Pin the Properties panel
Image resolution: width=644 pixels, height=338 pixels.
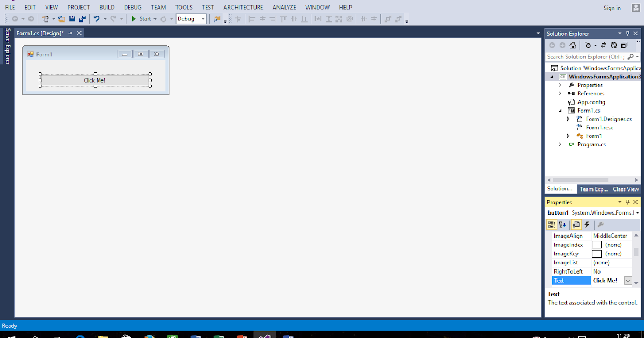pyautogui.click(x=627, y=202)
